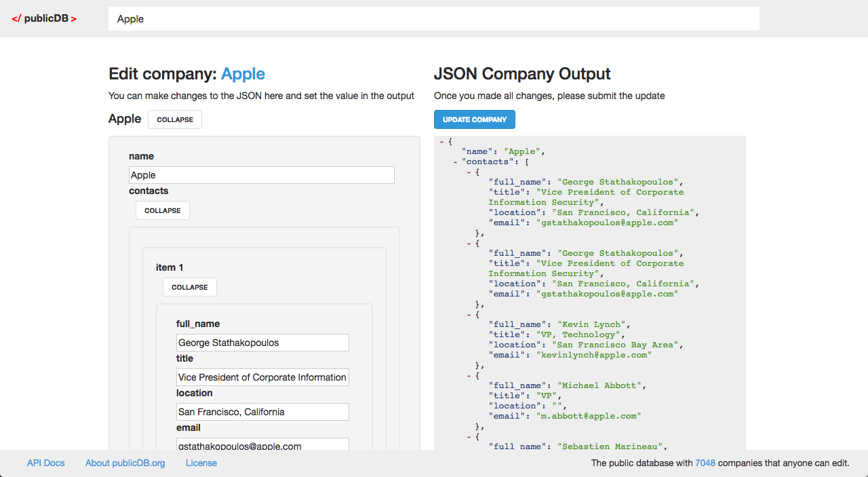Click the "location" form label
The width and height of the screenshot is (868, 477).
tap(195, 393)
